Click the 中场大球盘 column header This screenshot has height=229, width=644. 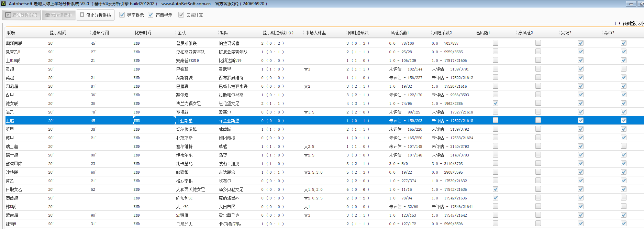point(315,33)
